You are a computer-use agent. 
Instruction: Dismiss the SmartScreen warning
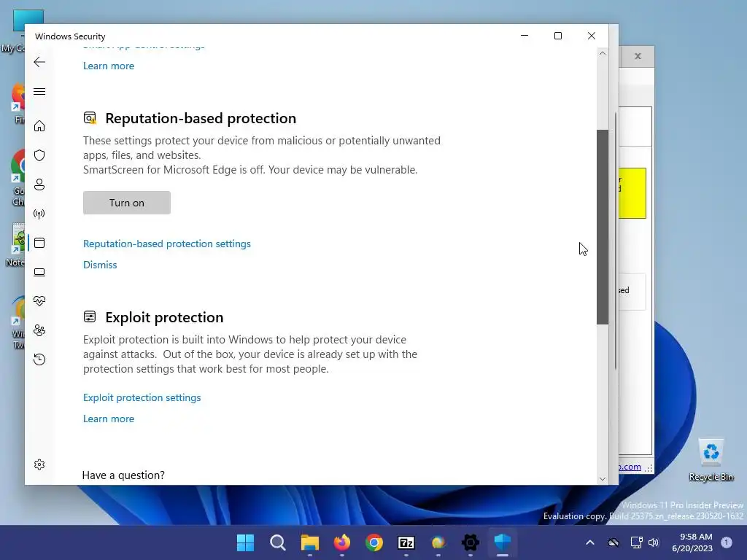[x=100, y=265]
